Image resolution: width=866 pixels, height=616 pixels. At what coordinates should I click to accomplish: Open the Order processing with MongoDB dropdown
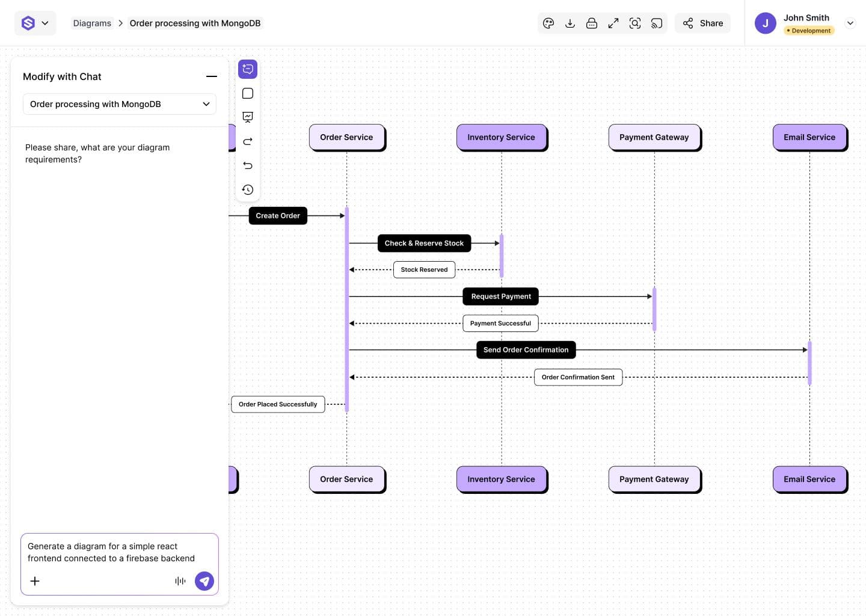coord(120,104)
